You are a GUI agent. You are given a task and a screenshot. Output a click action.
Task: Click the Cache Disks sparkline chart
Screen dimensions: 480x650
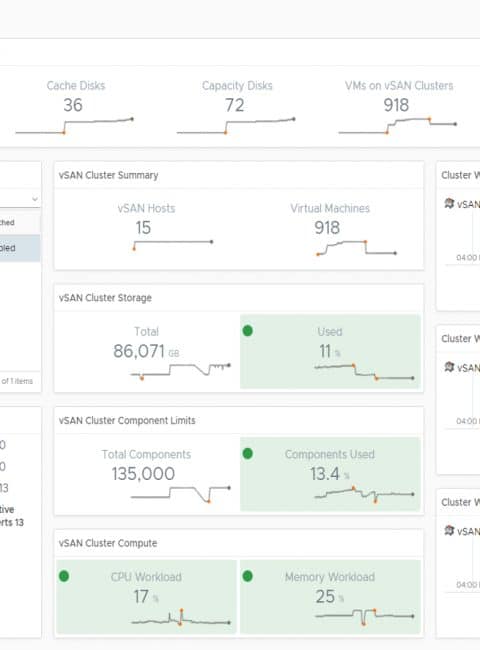point(75,126)
